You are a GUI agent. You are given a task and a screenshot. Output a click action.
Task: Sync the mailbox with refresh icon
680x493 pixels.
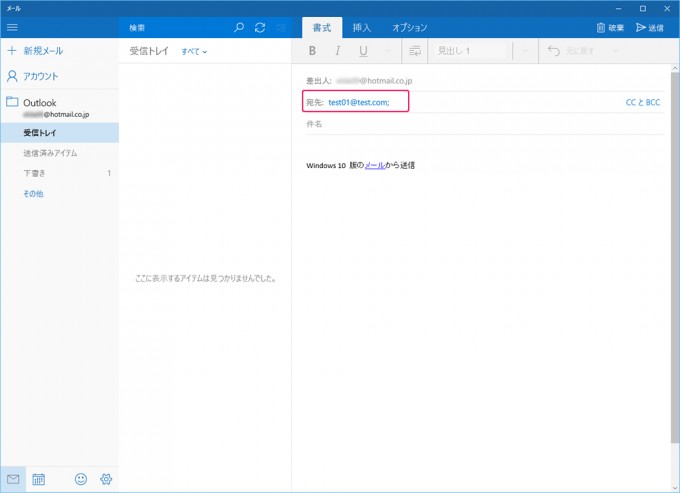click(x=260, y=27)
